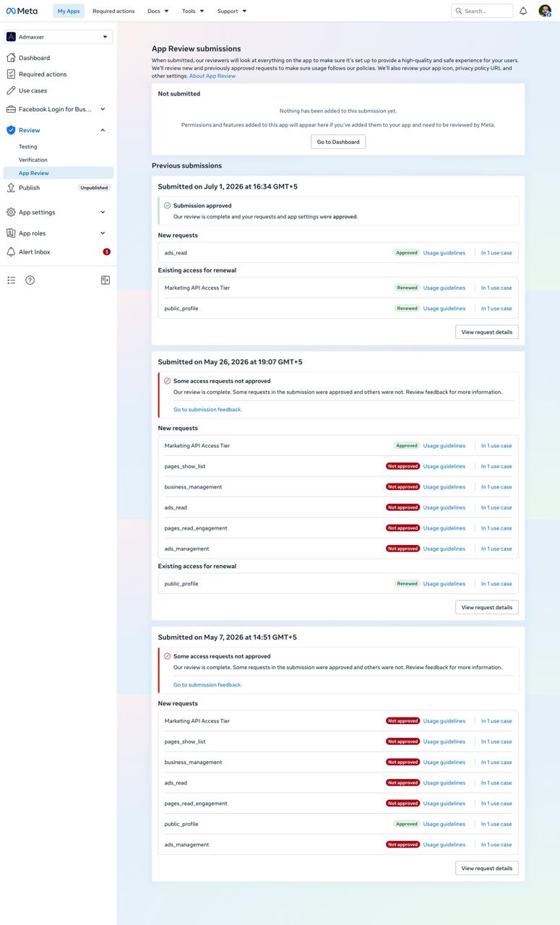Open use case link for May 7 public_profile

[x=496, y=824]
